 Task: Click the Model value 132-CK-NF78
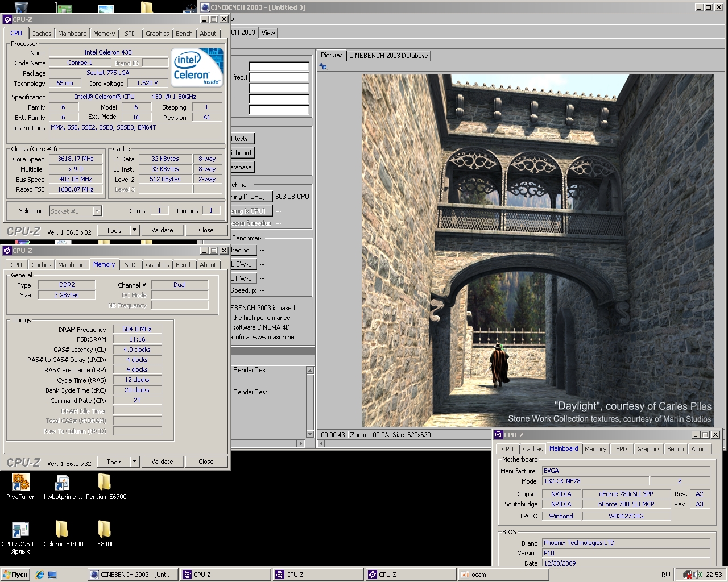tap(595, 481)
